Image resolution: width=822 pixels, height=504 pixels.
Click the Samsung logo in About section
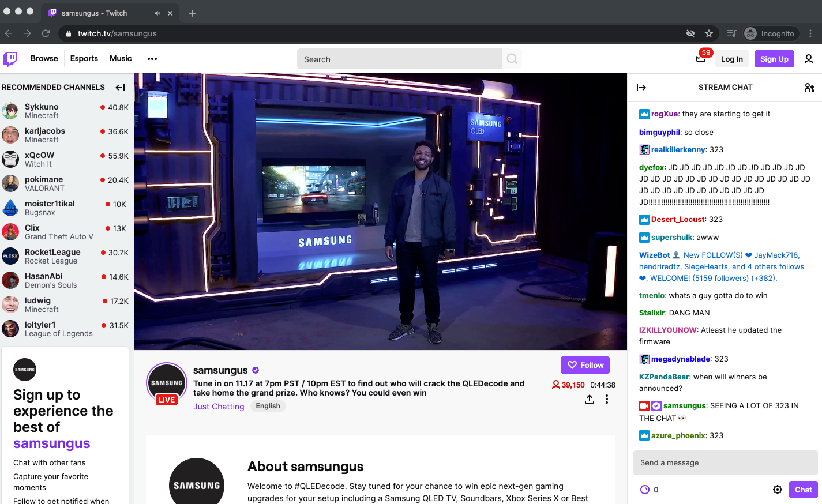click(x=197, y=486)
